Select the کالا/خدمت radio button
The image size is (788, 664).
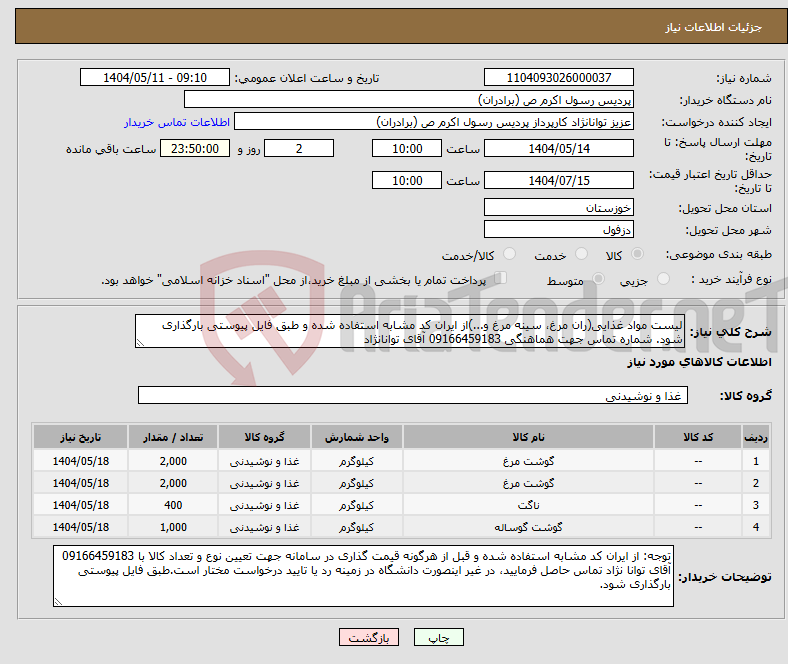click(510, 254)
